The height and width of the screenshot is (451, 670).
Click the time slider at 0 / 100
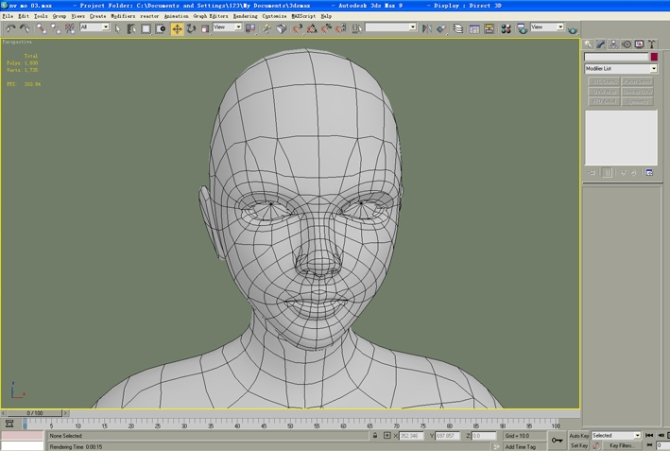[x=35, y=413]
